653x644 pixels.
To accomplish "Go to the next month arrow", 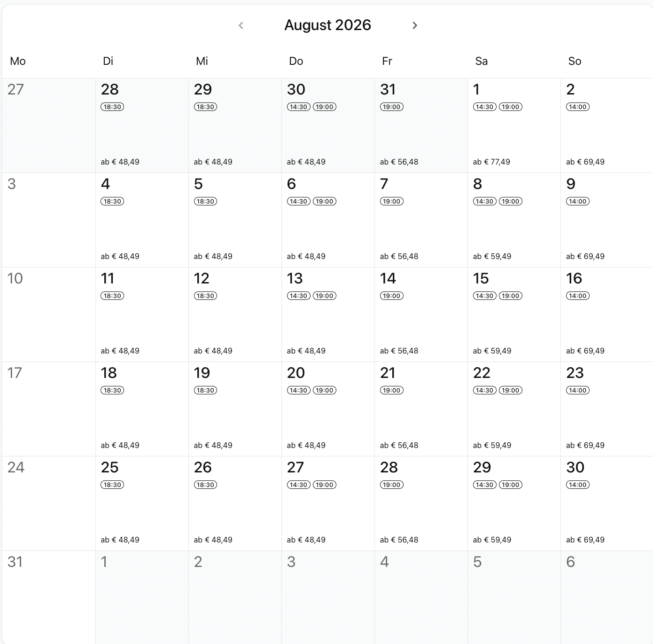I will coord(414,25).
